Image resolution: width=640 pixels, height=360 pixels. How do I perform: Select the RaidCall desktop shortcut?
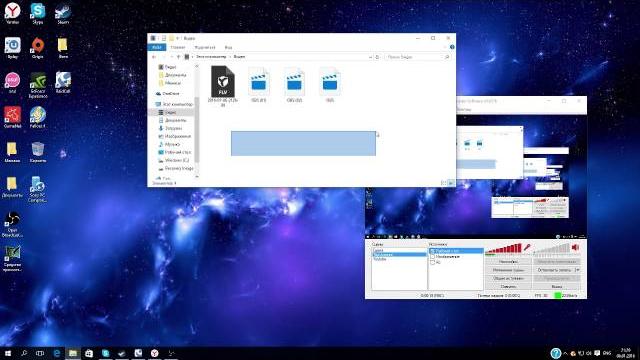tap(63, 82)
